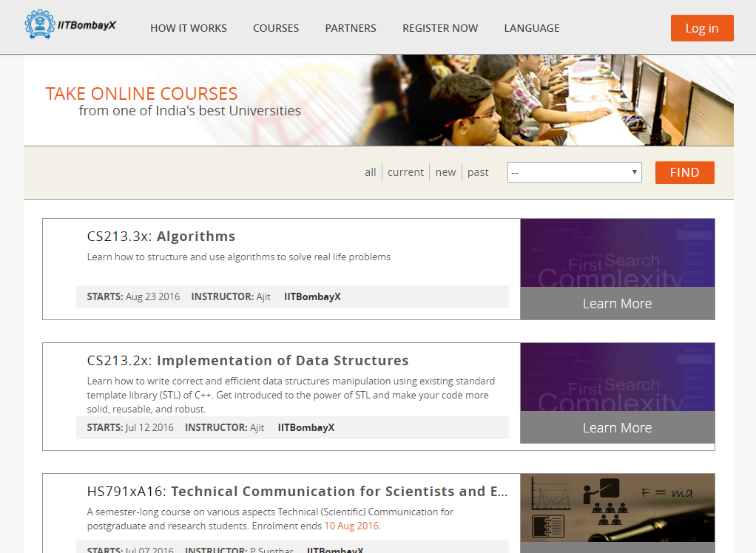The height and width of the screenshot is (553, 756).
Task: Click the Log in button
Action: pos(702,28)
